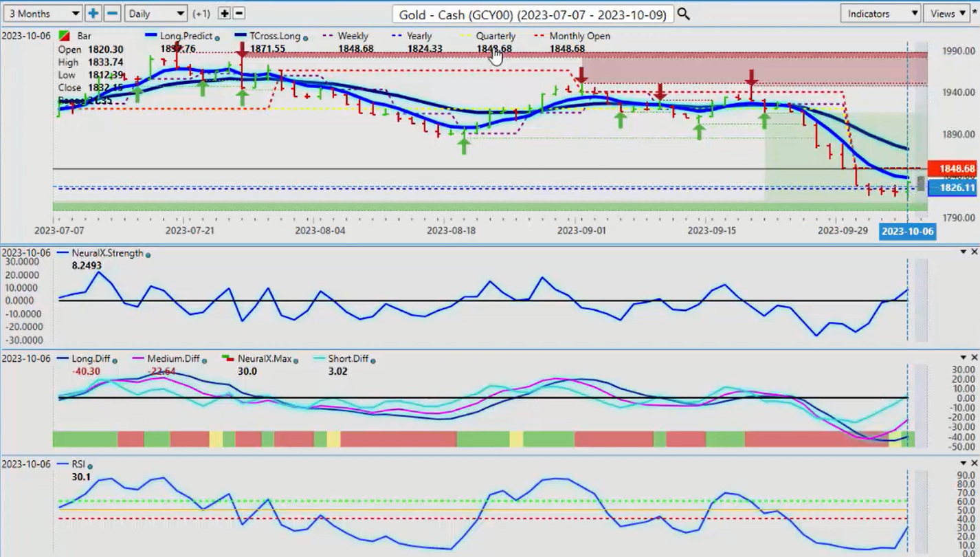Click the (+1) forecast offset label
This screenshot has height=557, width=980.
click(x=202, y=14)
